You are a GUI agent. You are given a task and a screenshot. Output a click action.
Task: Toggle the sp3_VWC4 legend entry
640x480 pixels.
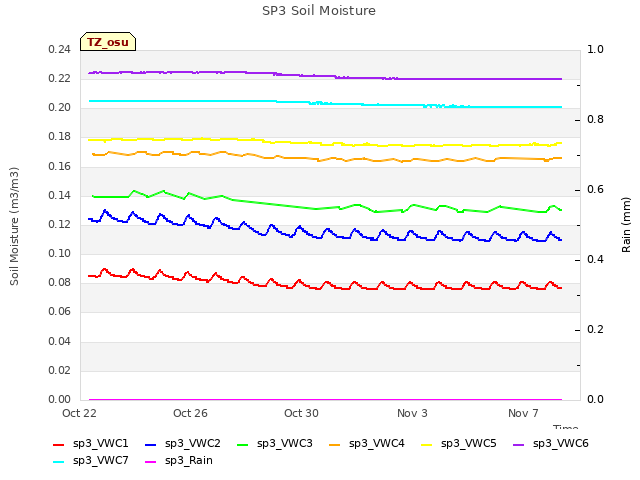[x=367, y=443]
